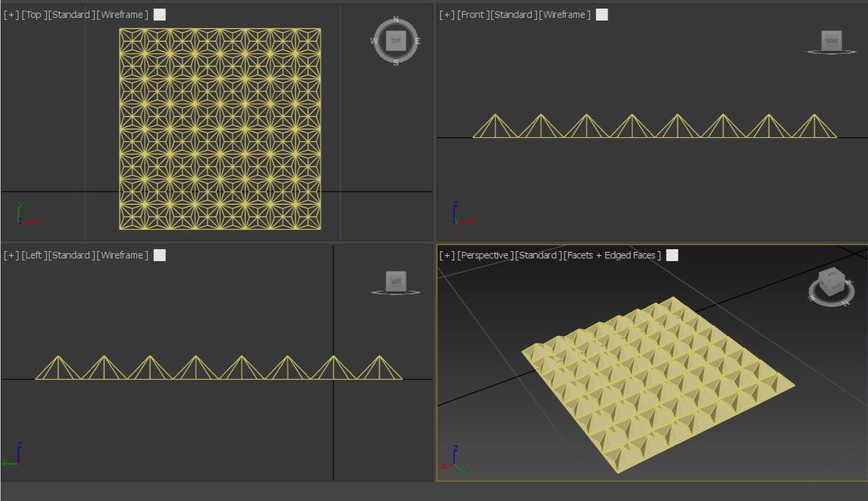This screenshot has width=868, height=501.
Task: Click the [Front] view label menu
Action: point(472,15)
